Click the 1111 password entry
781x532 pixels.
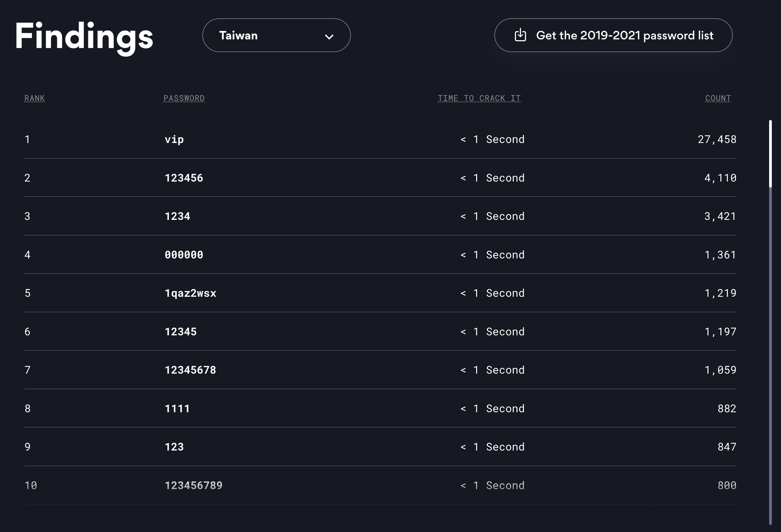click(x=177, y=409)
